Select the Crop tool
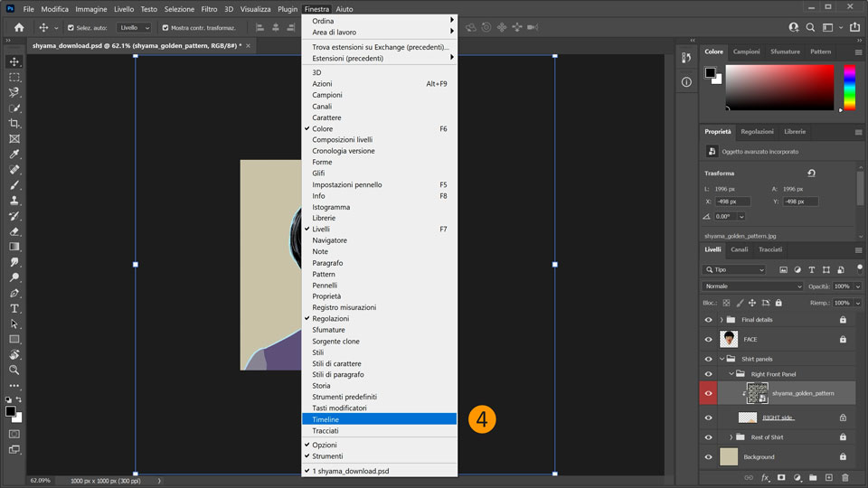This screenshot has width=868, height=488. 14,124
